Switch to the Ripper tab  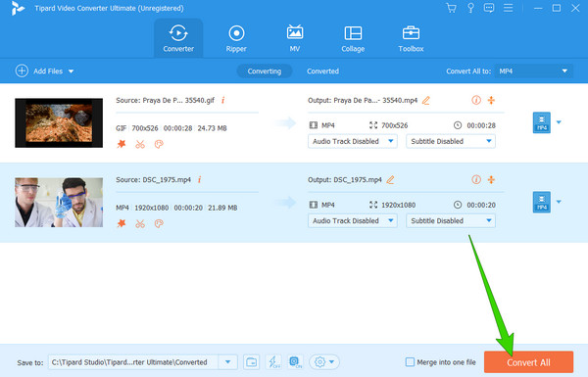coord(236,38)
